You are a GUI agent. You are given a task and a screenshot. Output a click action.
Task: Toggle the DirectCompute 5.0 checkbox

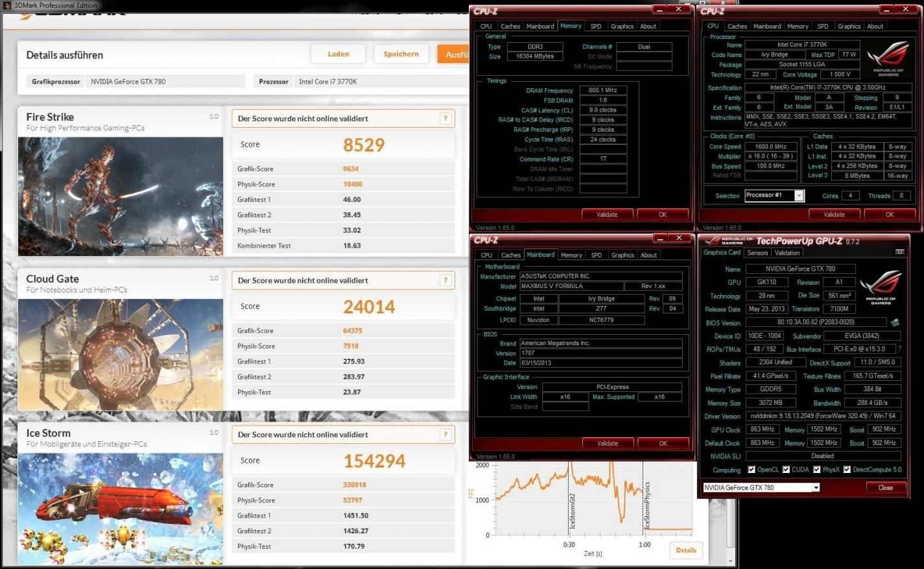pyautogui.click(x=847, y=470)
